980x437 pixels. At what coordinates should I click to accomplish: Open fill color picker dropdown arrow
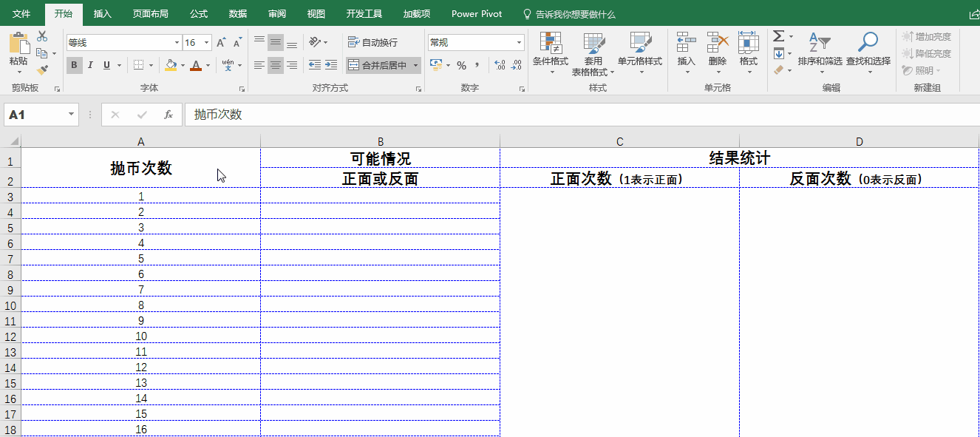(183, 65)
